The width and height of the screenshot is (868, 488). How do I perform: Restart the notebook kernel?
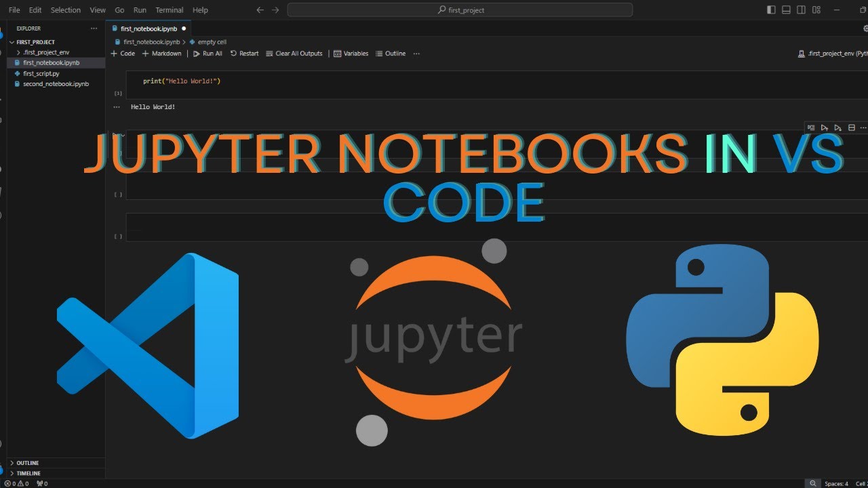(244, 54)
